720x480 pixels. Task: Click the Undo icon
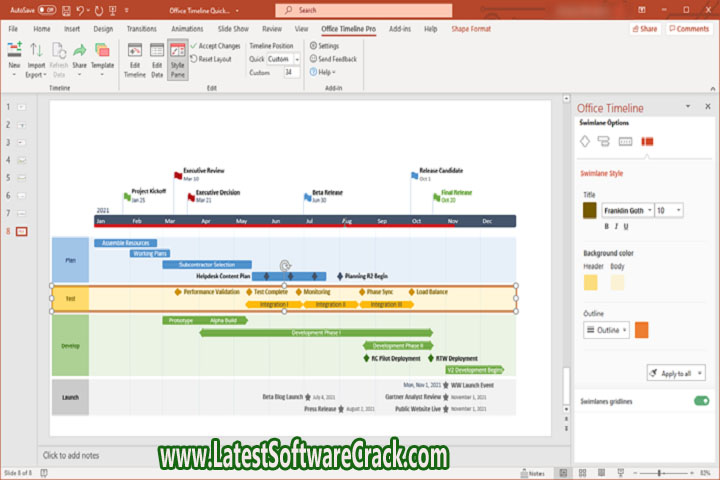[80, 10]
